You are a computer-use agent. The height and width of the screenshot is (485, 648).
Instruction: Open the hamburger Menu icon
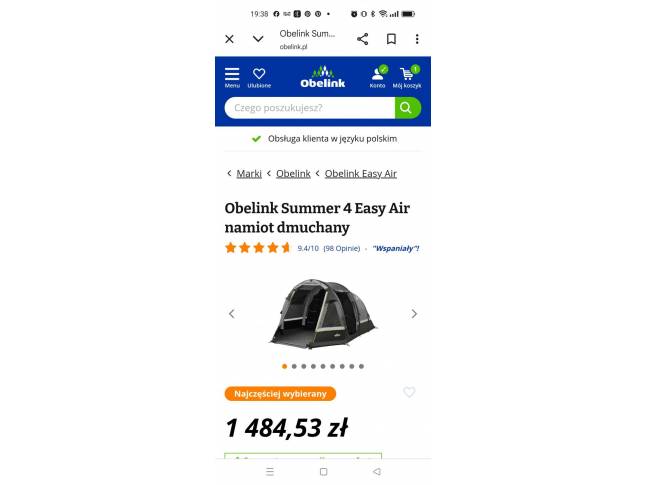(x=232, y=77)
